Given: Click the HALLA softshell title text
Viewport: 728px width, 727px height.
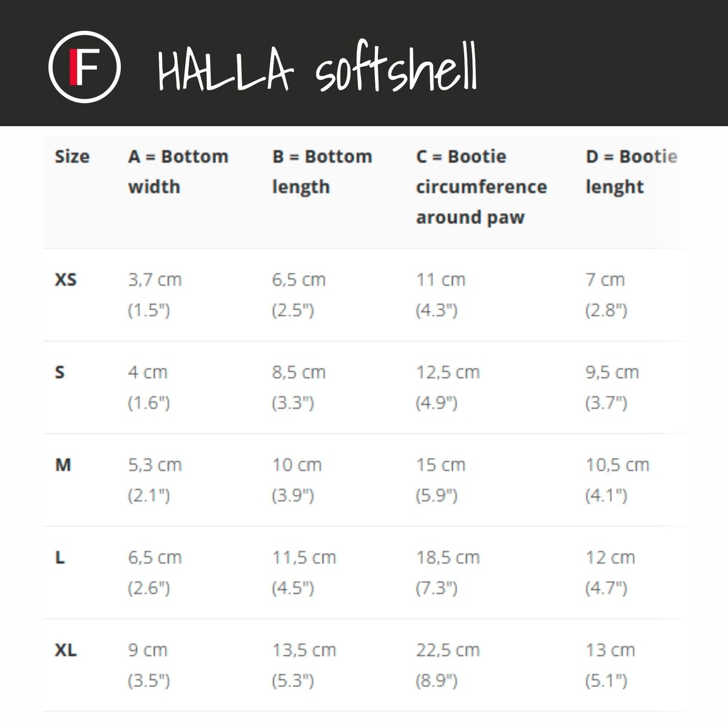Looking at the screenshot, I should [317, 70].
